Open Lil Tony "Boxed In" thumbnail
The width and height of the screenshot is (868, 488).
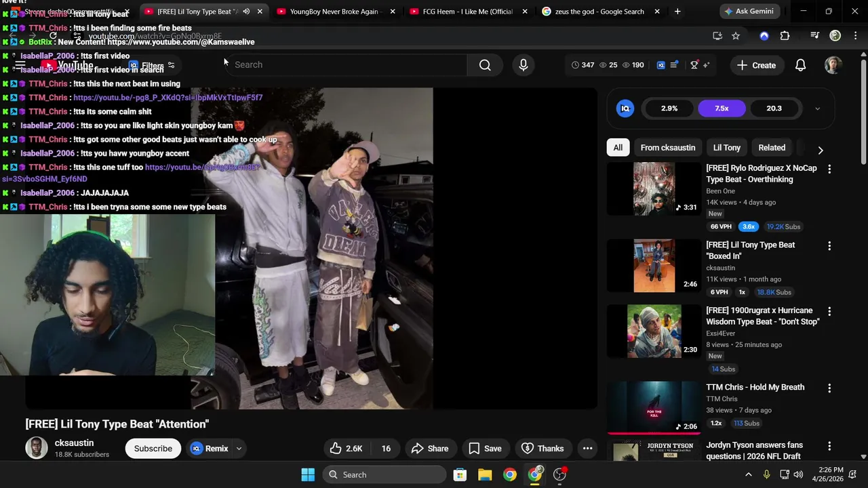pyautogui.click(x=654, y=266)
